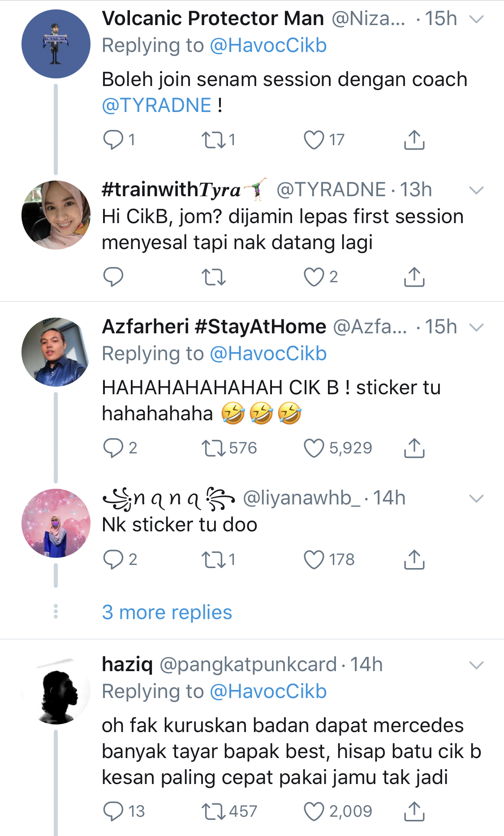
Task: Like haziq's tweet with 2,009 likes
Action: coord(314,811)
